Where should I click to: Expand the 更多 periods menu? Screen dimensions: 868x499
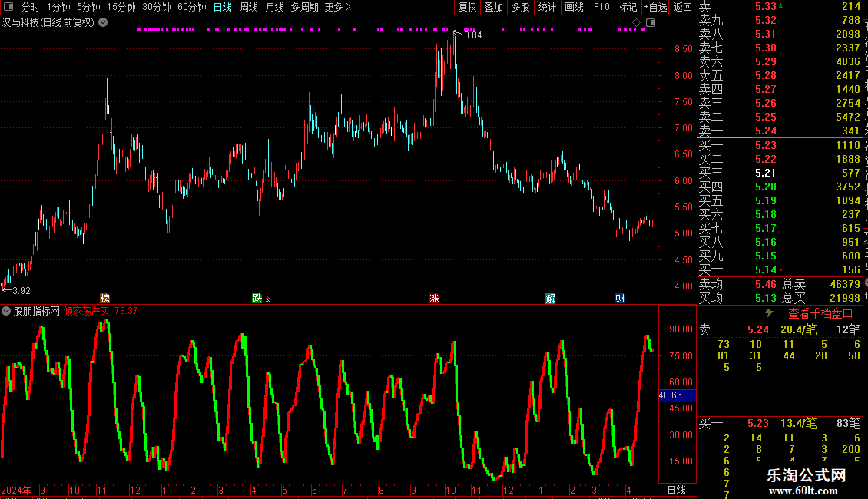(x=337, y=7)
